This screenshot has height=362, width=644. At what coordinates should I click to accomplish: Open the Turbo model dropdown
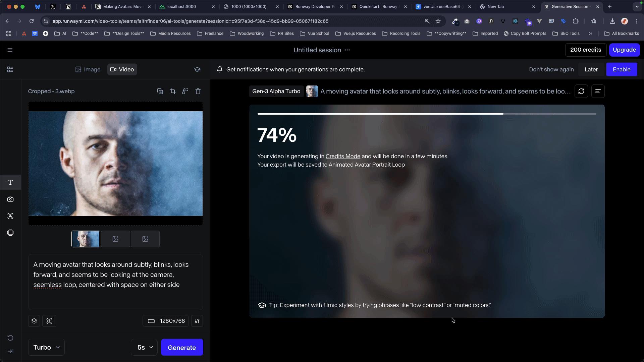pos(46,347)
